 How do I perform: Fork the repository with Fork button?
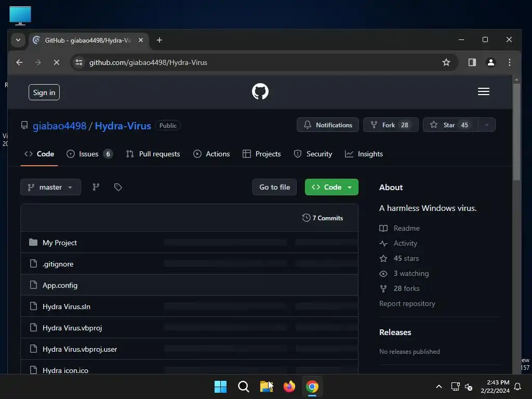pyautogui.click(x=391, y=125)
